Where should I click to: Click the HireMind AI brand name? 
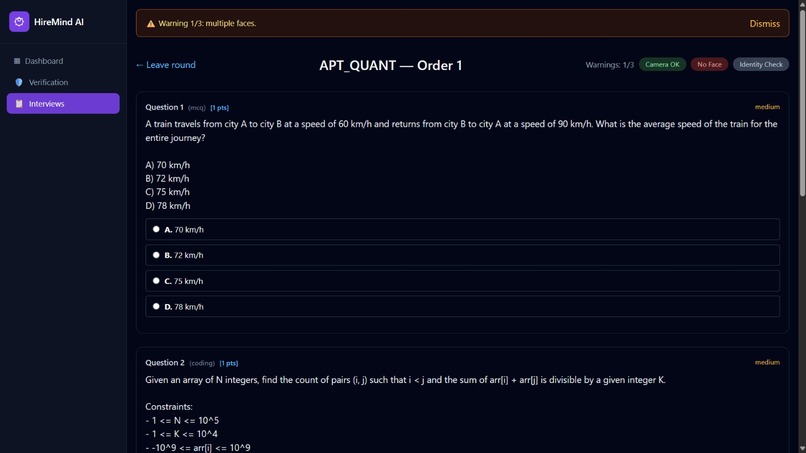point(59,22)
